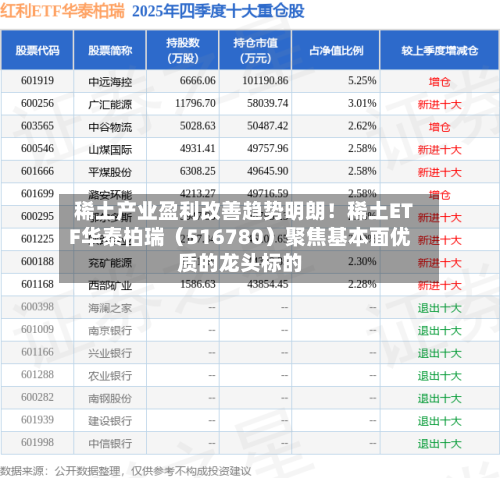
Task: Click stock name 农业银行
Action: 110,376
